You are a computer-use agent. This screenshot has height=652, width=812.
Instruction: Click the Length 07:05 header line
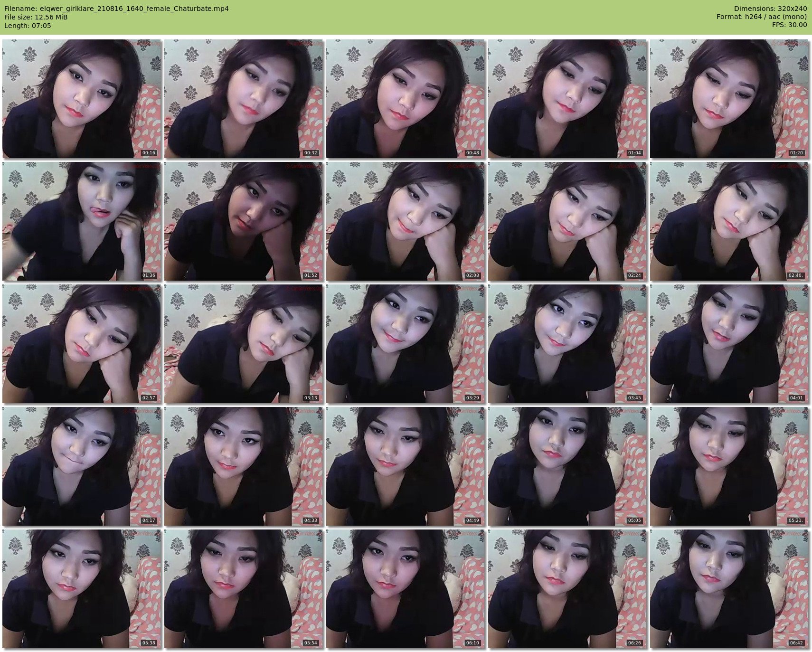click(x=28, y=26)
